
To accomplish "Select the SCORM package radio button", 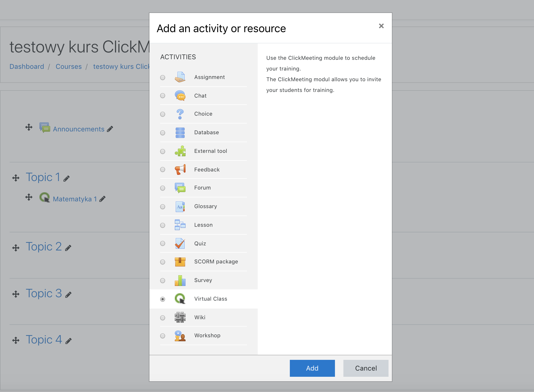I will (163, 262).
